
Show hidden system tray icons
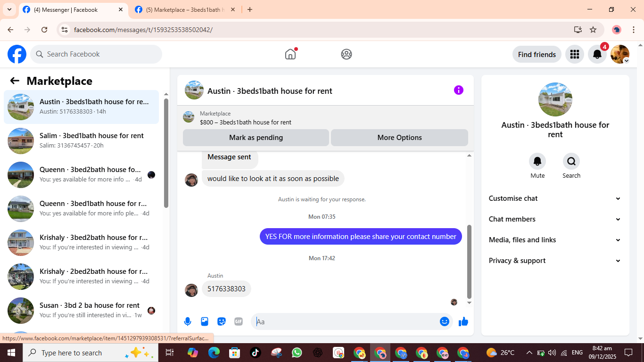529,353
